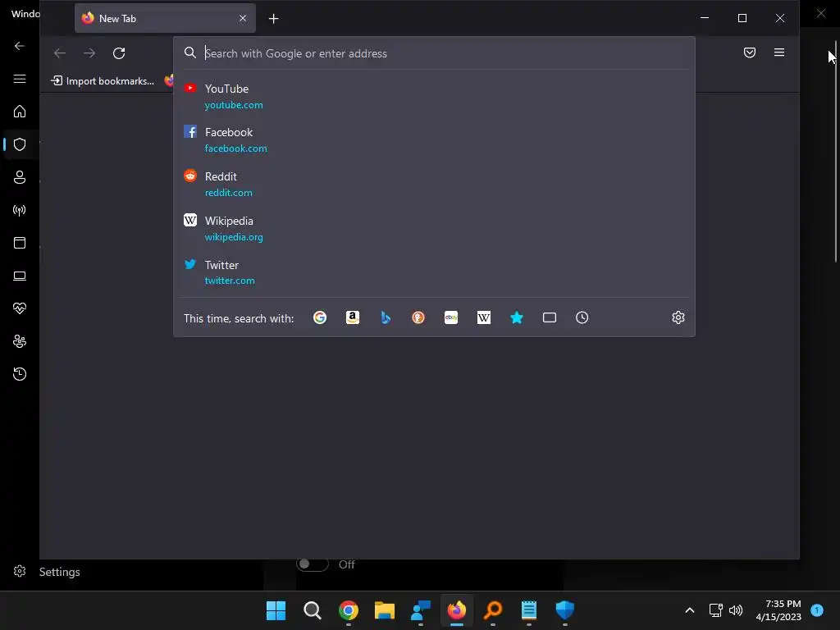The width and height of the screenshot is (840, 630).
Task: Open Virus & threat protection shield
Action: tap(20, 144)
